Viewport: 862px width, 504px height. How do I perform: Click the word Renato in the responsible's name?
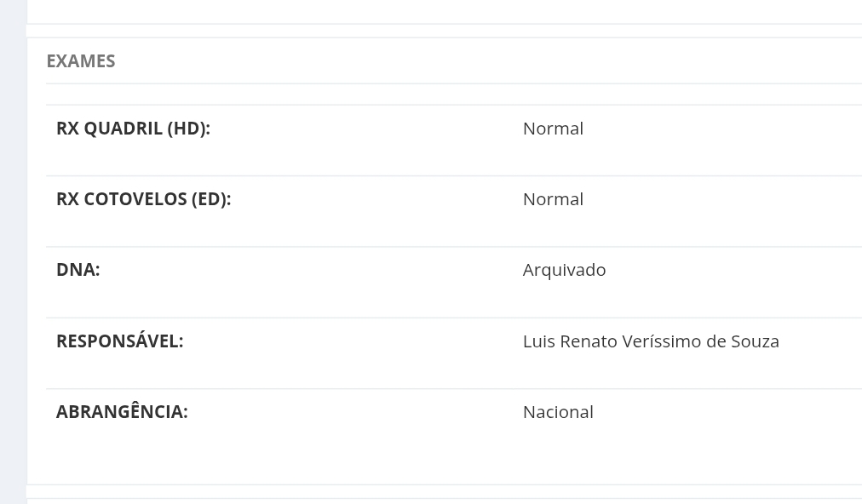[589, 341]
